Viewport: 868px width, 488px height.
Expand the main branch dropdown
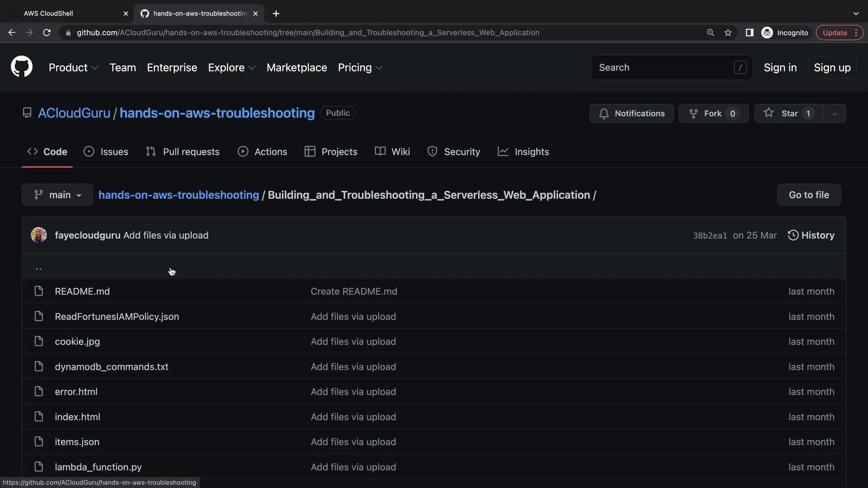click(x=57, y=195)
